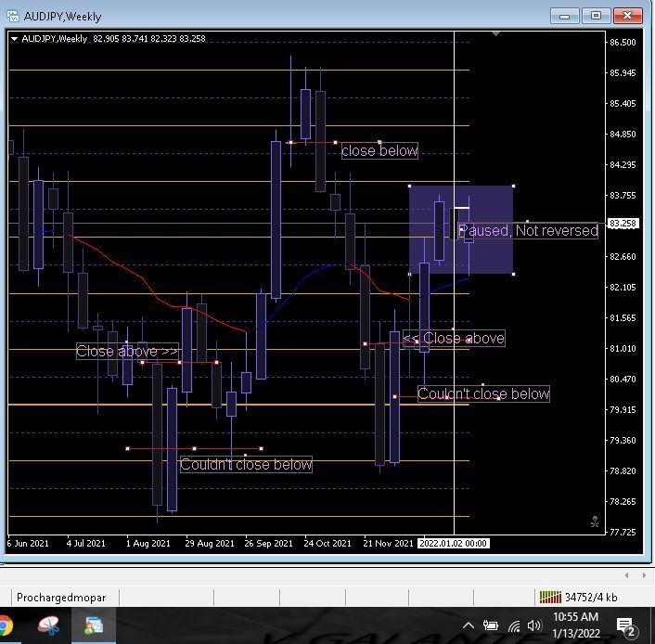Click the 34752/4 kb traffic indicator
This screenshot has width=655, height=644.
click(591, 598)
